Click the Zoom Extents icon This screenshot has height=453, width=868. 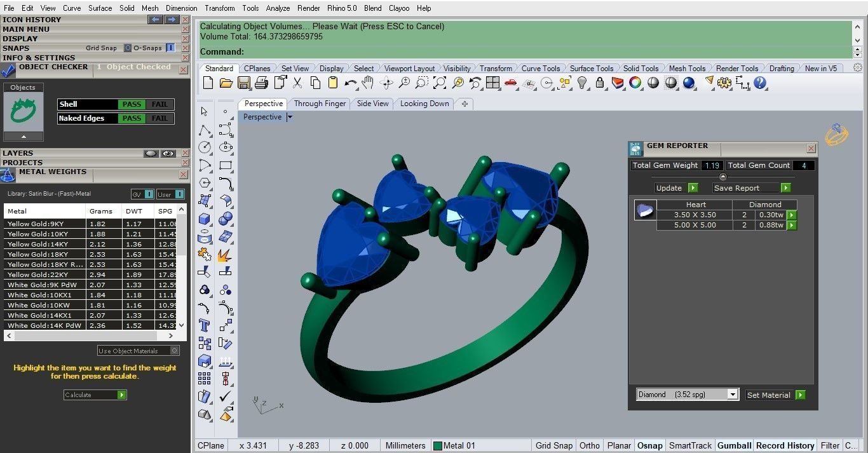pyautogui.click(x=440, y=83)
